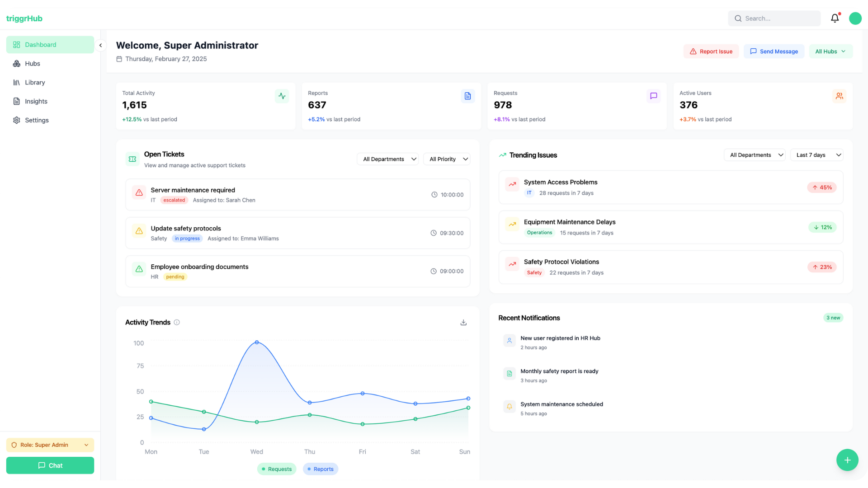Collapse the sidebar with the chevron button
868x488 pixels.
pos(100,45)
